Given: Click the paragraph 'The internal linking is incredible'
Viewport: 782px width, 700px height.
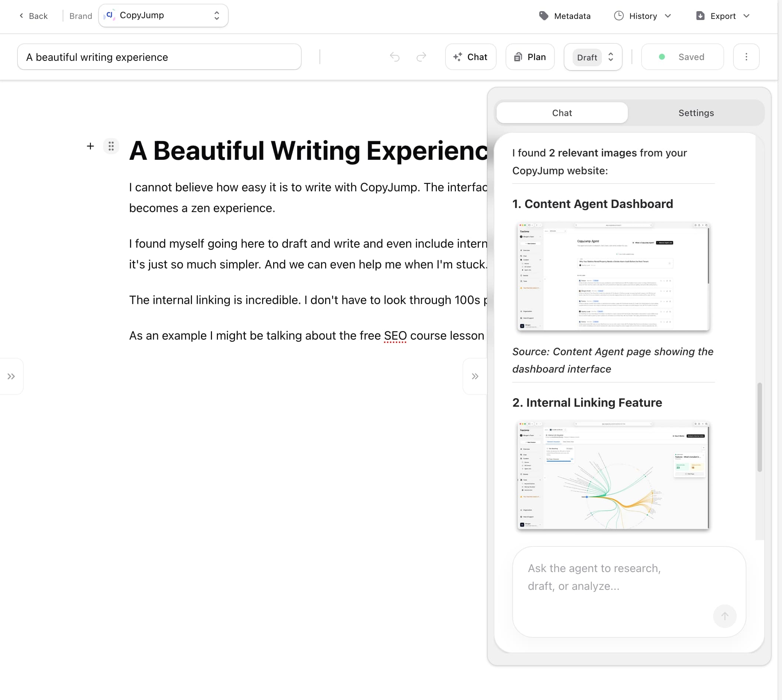Looking at the screenshot, I should point(308,300).
